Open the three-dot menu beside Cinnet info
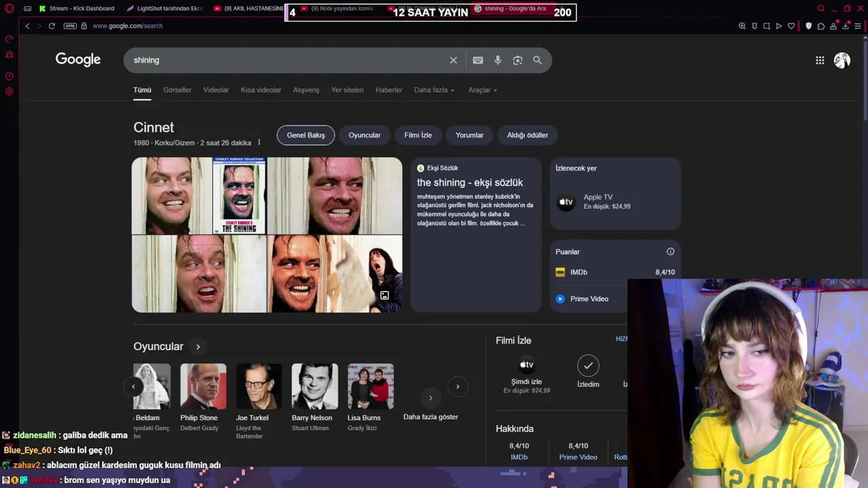 click(259, 143)
